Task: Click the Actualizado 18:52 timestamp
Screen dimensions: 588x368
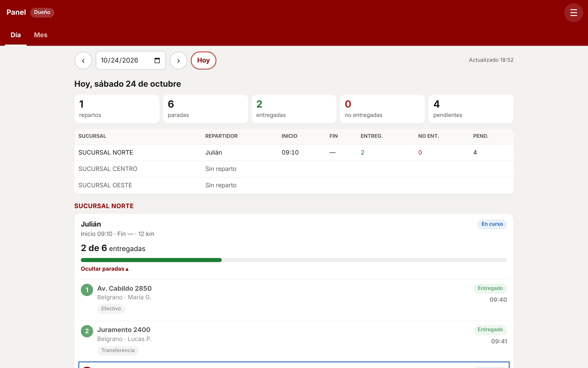Action: tap(491, 60)
